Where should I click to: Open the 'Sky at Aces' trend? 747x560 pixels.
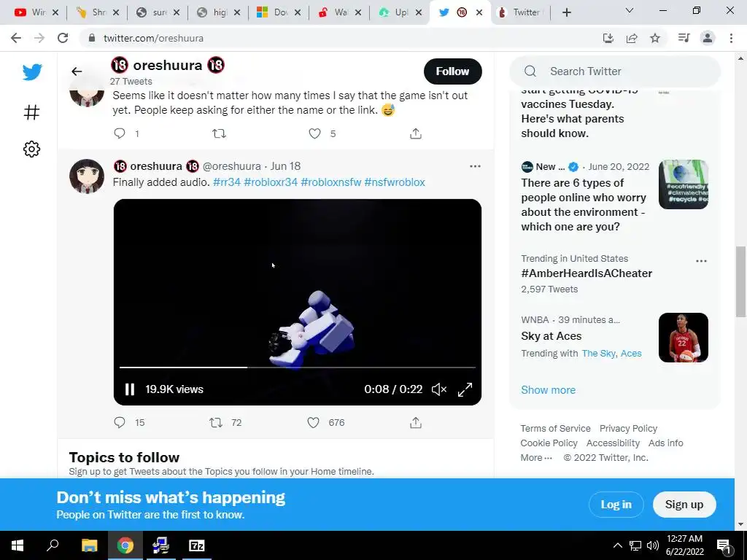(551, 336)
